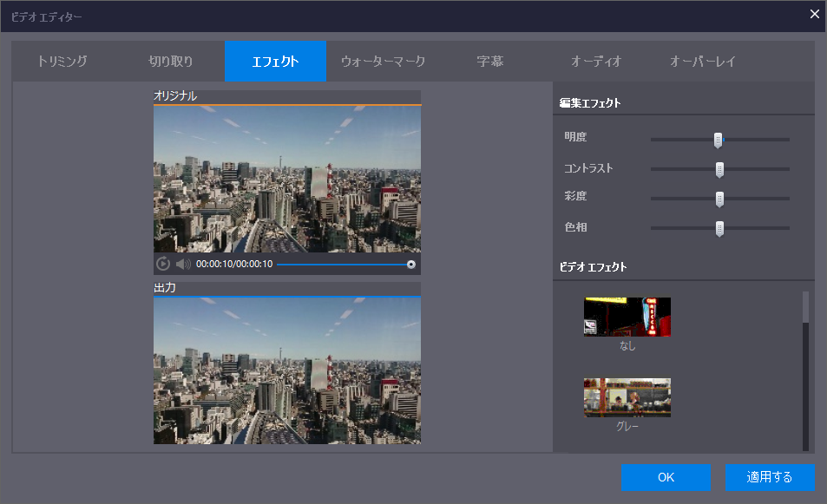Select the なし effect thumbnail
Image resolution: width=827 pixels, height=504 pixels.
coord(627,317)
